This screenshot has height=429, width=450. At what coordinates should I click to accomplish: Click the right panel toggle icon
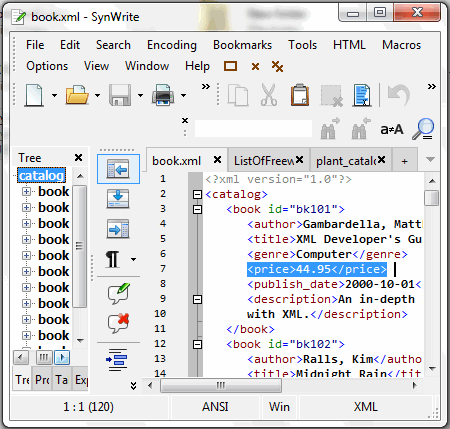[x=118, y=229]
